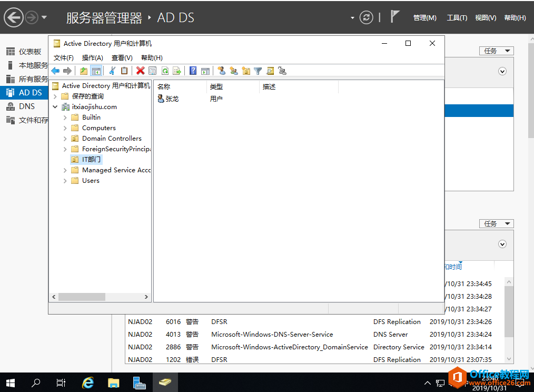
Task: Click Server Manager taskbar icon
Action: click(x=139, y=383)
